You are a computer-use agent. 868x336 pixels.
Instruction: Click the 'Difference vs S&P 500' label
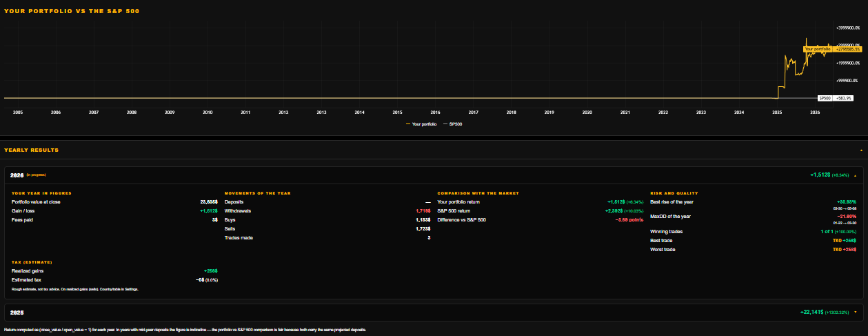pyautogui.click(x=462, y=219)
